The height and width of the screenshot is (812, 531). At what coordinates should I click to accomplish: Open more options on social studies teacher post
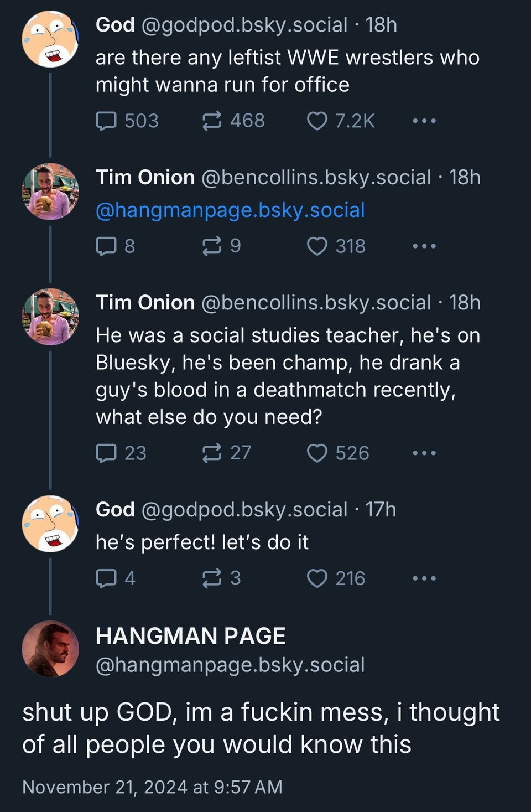tap(424, 453)
